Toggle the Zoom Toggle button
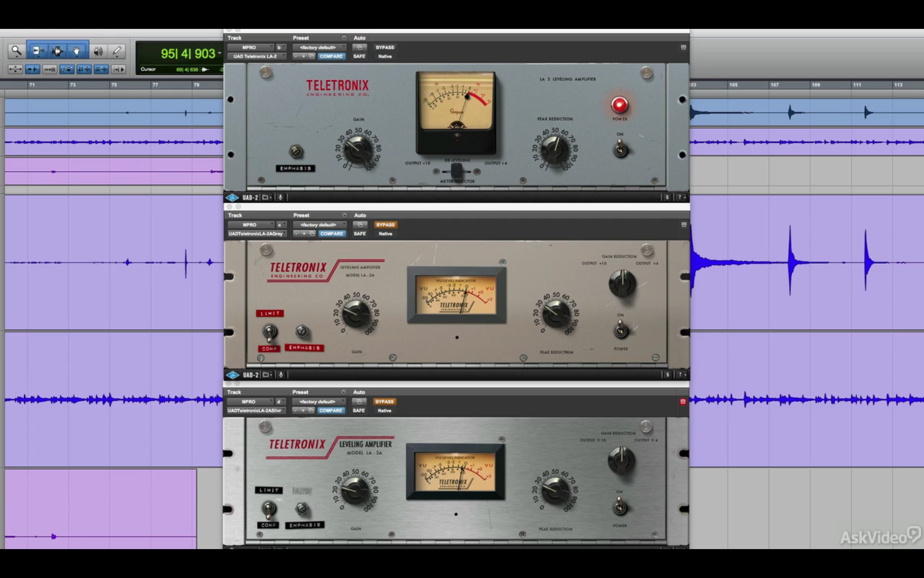This screenshot has width=924, height=578. click(x=15, y=69)
